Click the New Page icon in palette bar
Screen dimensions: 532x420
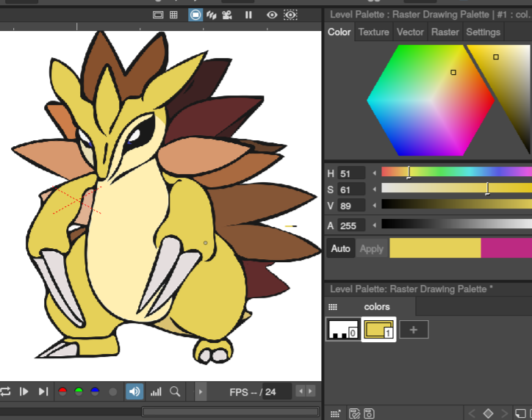click(520, 413)
